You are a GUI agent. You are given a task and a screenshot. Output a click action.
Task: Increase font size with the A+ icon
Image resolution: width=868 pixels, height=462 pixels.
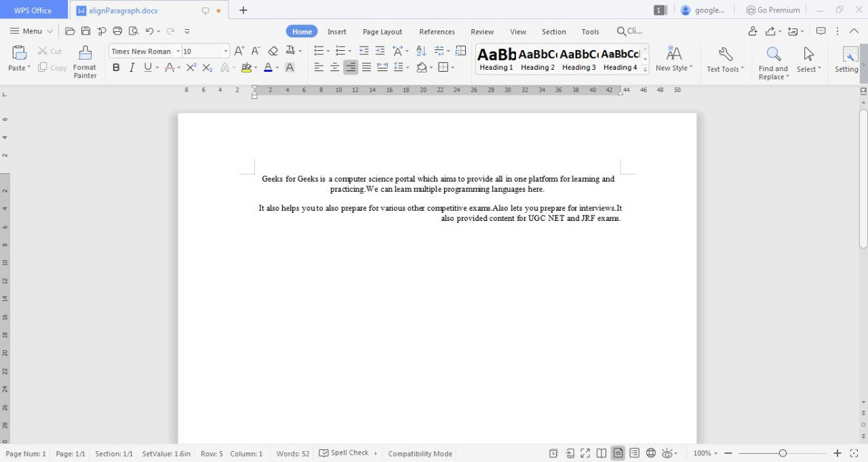[239, 51]
